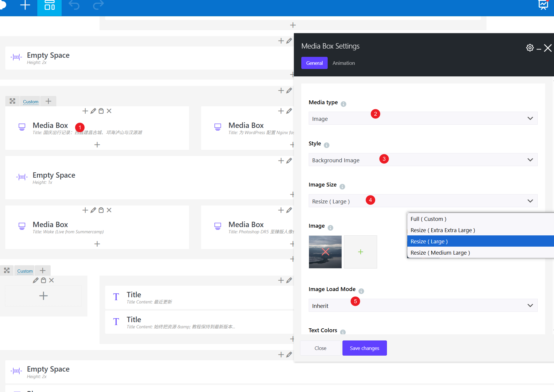Expand the Media type dropdown
The image size is (554, 392).
click(x=423, y=118)
